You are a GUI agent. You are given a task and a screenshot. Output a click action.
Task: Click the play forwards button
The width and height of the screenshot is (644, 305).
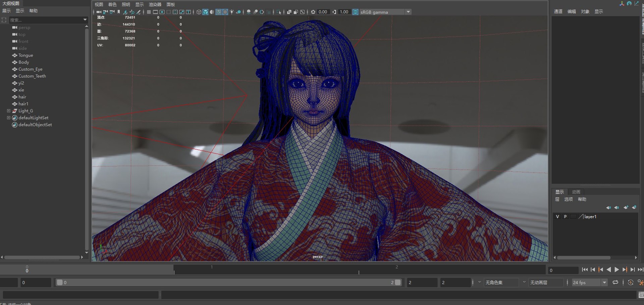coord(616,269)
